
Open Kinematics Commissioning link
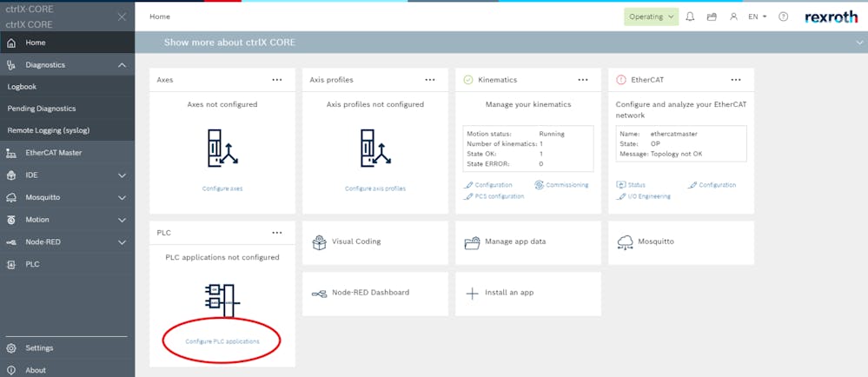pos(561,185)
